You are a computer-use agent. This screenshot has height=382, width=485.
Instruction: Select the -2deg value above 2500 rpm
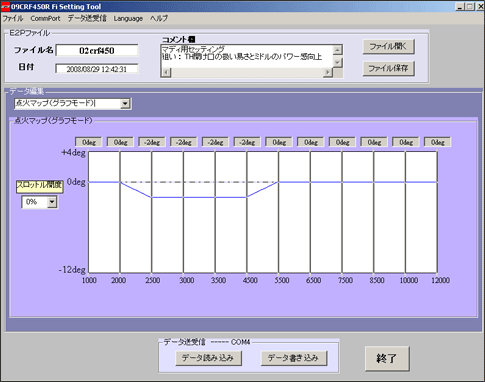pyautogui.click(x=152, y=142)
